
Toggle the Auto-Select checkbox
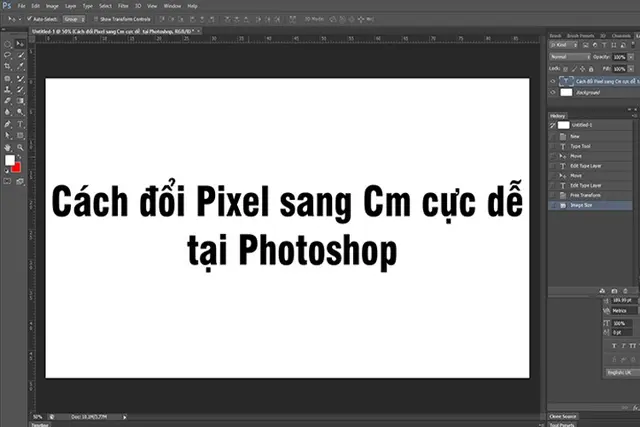(x=29, y=19)
